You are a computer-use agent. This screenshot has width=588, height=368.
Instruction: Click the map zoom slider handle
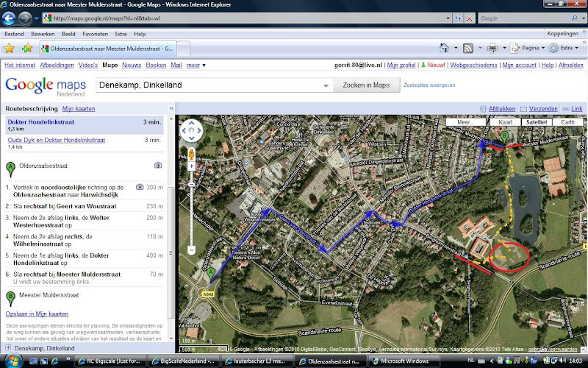click(191, 185)
